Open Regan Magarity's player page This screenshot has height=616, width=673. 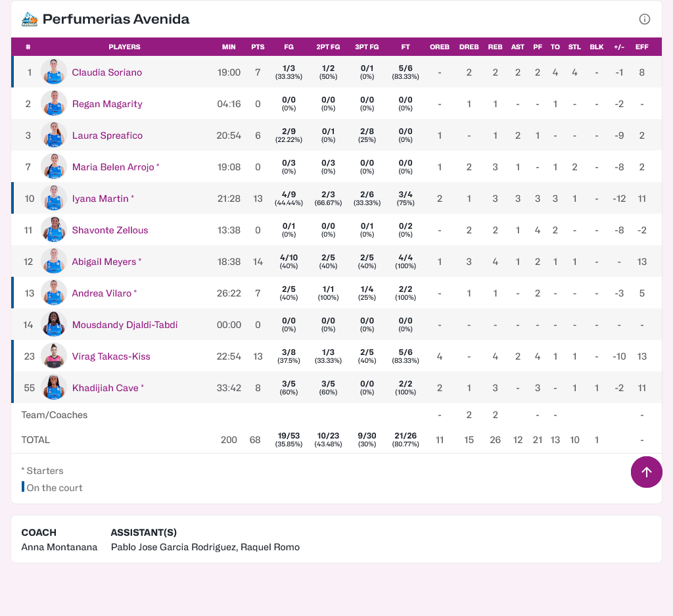pyautogui.click(x=106, y=104)
